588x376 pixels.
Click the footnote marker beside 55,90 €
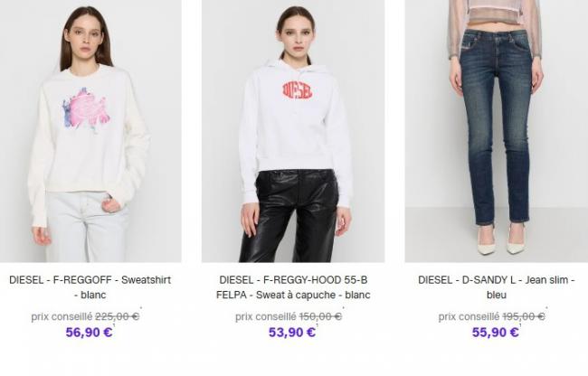[520, 325]
